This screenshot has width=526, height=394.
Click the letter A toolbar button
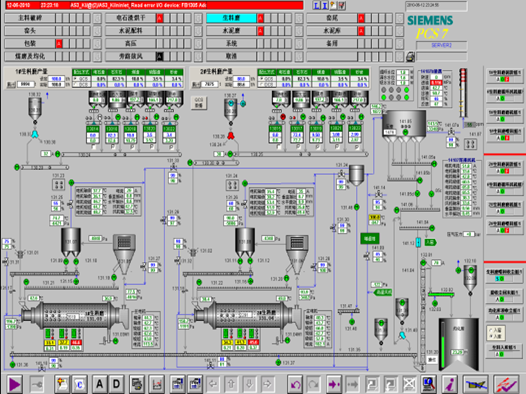pos(100,384)
